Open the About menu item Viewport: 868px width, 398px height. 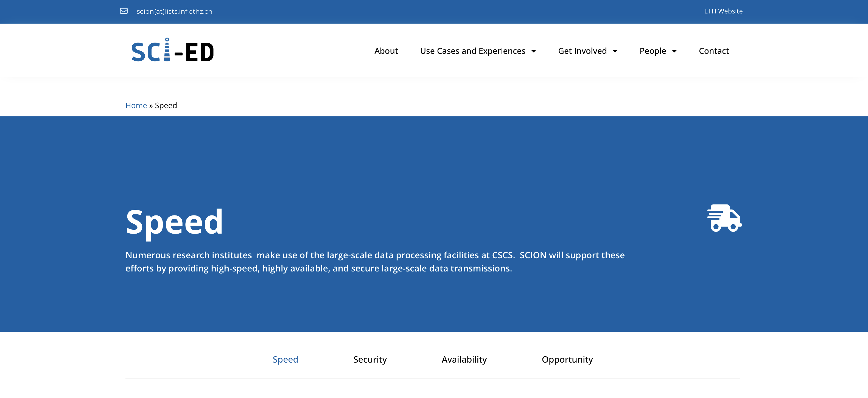tap(386, 51)
